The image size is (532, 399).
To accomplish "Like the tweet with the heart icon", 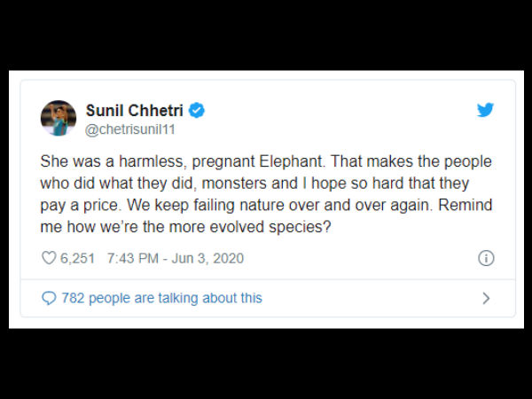I will [x=49, y=259].
